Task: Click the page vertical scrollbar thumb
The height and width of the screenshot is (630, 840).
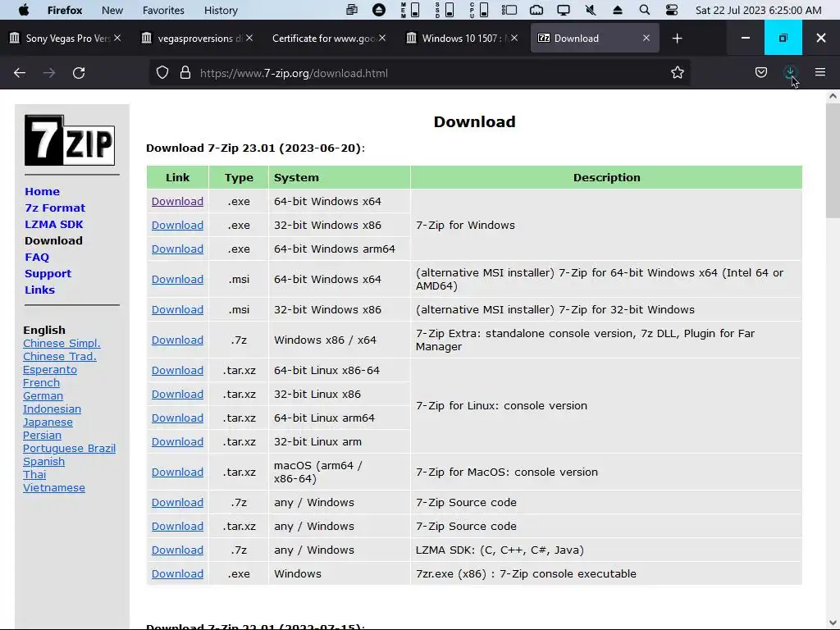Action: [x=833, y=162]
